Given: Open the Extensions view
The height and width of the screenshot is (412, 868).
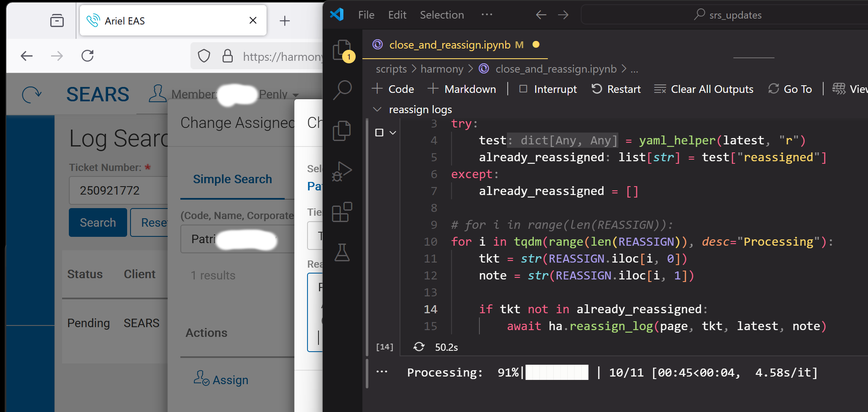Looking at the screenshot, I should 342,212.
